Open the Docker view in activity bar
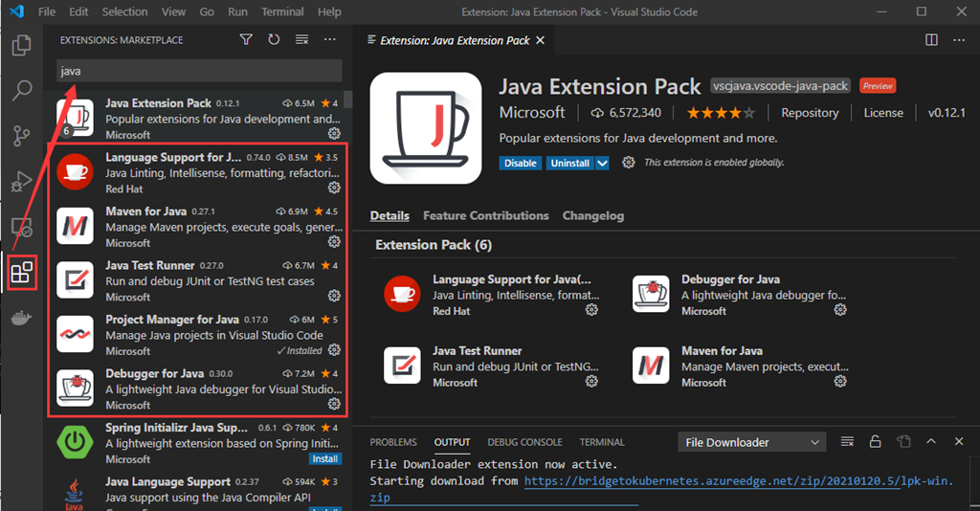Image resolution: width=980 pixels, height=511 pixels. click(22, 318)
